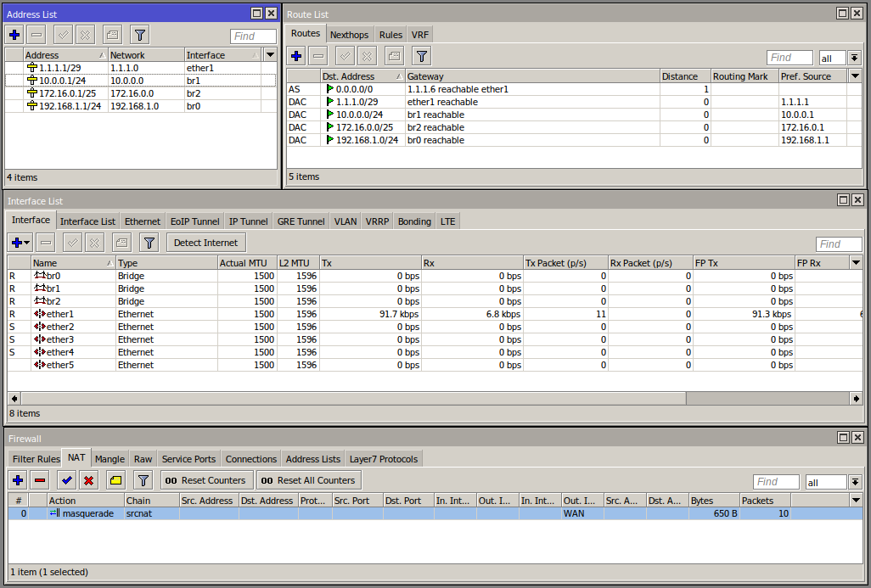Switch to Ethernet tab in Interface List
This screenshot has height=588, width=871.
[143, 221]
